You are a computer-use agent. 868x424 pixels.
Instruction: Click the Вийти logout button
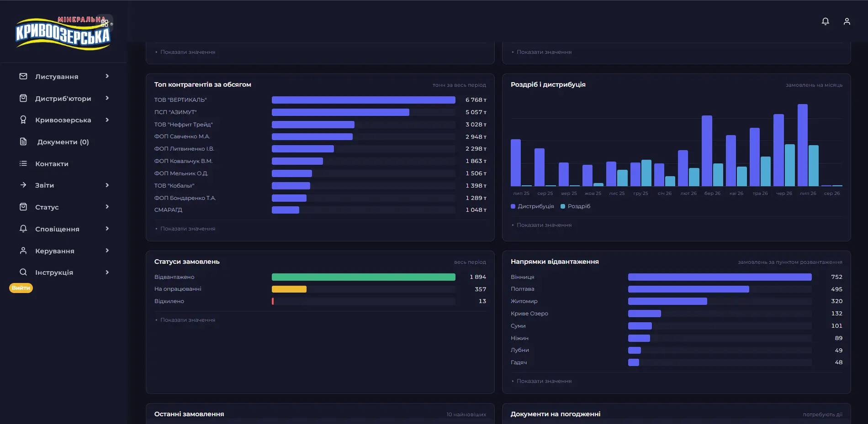point(21,288)
